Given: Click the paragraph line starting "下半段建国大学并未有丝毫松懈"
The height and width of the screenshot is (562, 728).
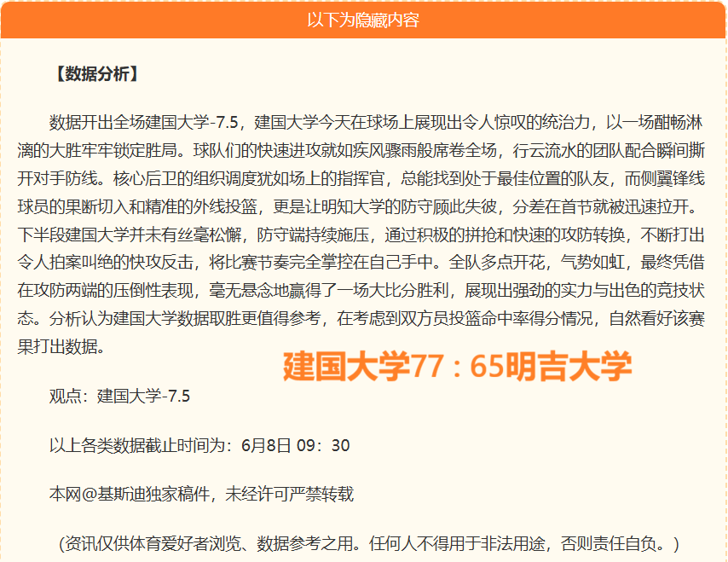Looking at the screenshot, I should coord(361,235).
